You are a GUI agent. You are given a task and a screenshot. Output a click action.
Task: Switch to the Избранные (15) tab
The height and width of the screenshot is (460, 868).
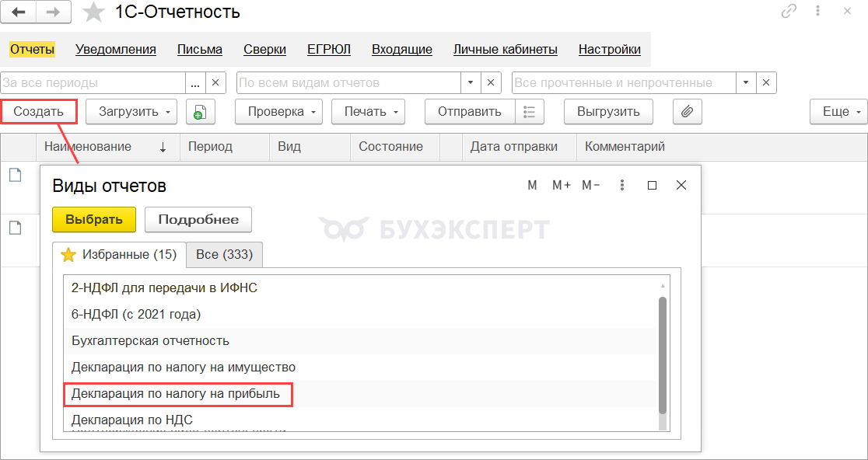pyautogui.click(x=119, y=254)
